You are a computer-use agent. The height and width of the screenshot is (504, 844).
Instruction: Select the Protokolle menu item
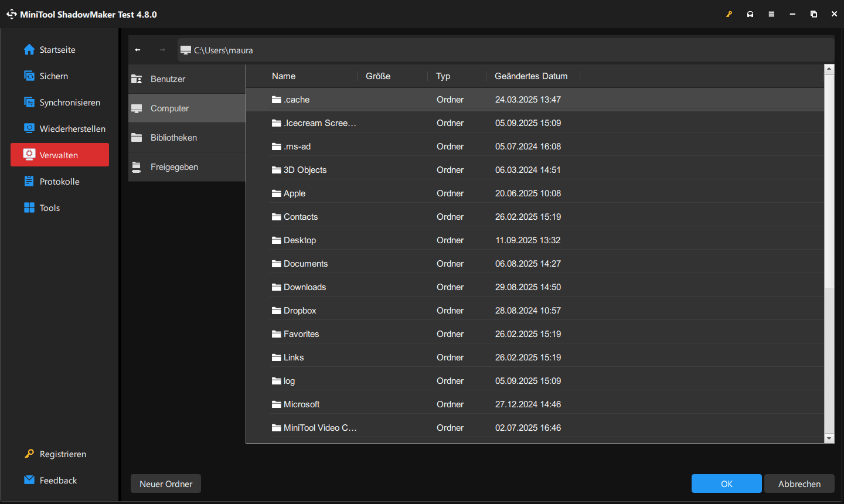point(60,182)
